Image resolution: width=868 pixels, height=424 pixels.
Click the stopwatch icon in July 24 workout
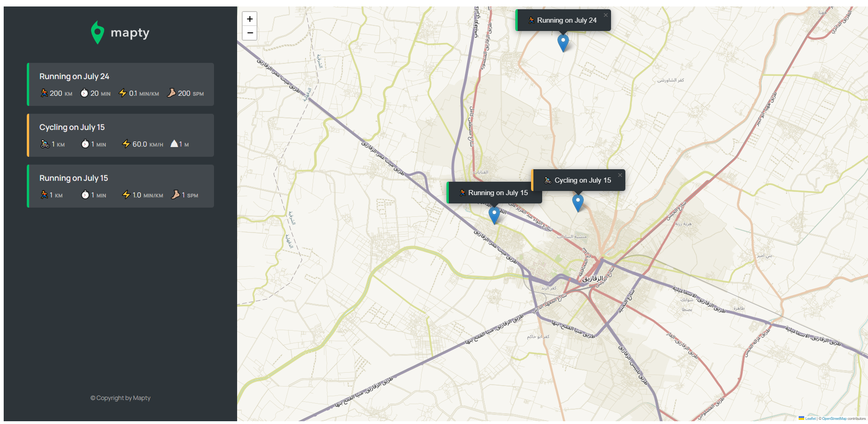point(84,93)
